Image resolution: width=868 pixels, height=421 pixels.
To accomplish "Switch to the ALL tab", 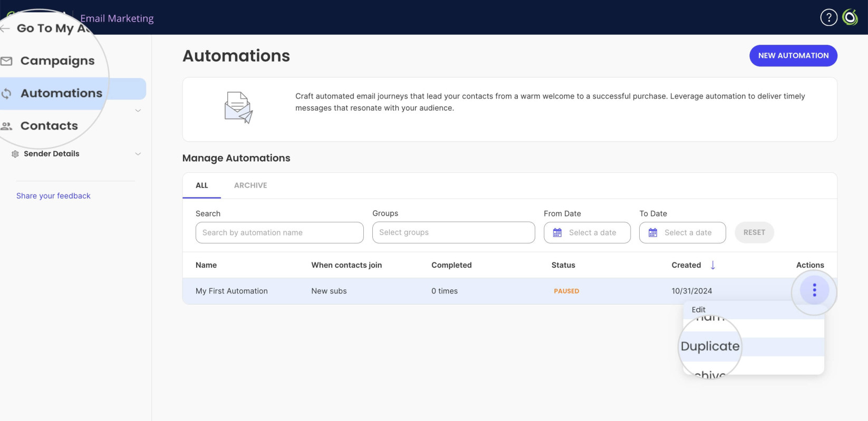I will [x=202, y=185].
